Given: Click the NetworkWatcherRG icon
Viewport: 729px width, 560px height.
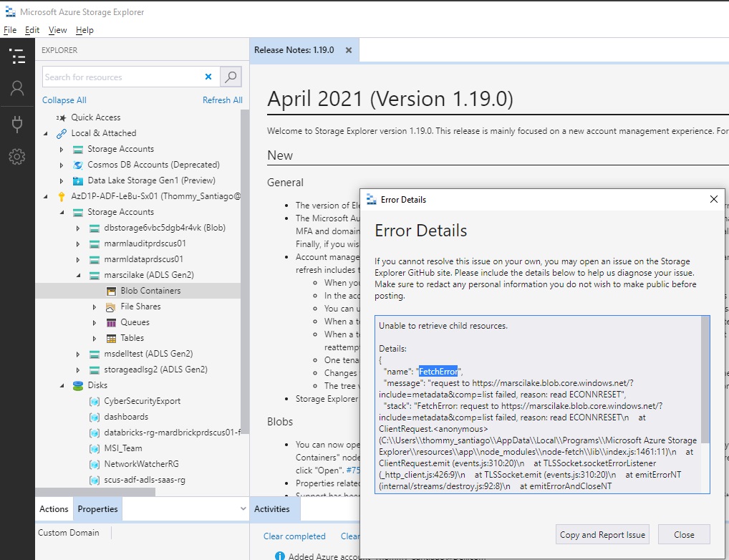Looking at the screenshot, I should (x=95, y=465).
